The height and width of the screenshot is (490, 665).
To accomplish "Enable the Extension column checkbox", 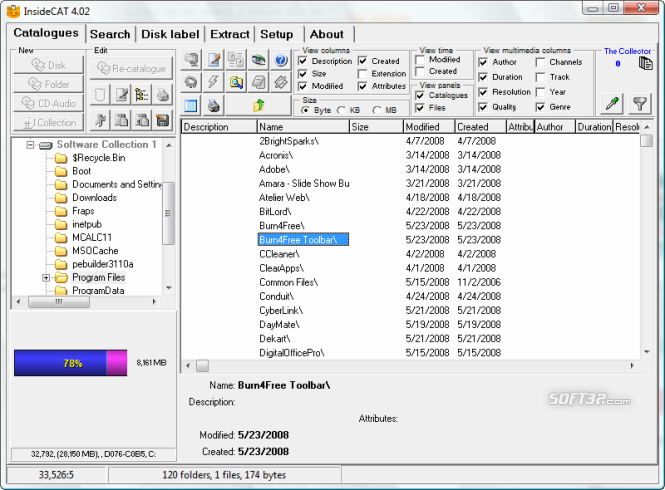I will pyautogui.click(x=363, y=74).
